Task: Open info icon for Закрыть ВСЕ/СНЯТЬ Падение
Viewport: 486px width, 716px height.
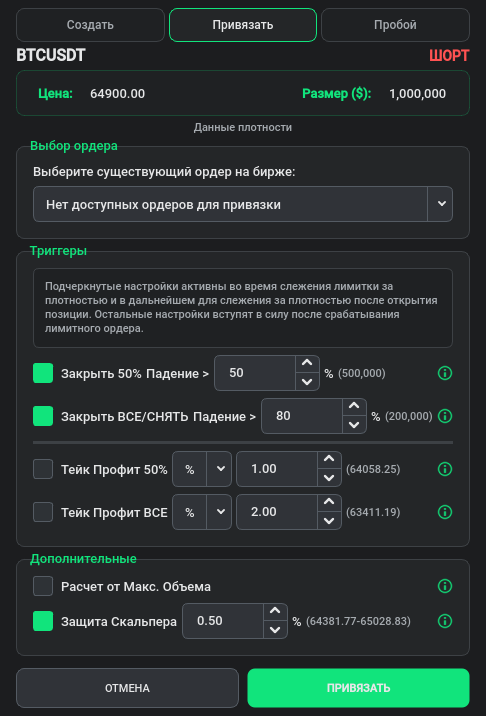Action: (x=444, y=416)
